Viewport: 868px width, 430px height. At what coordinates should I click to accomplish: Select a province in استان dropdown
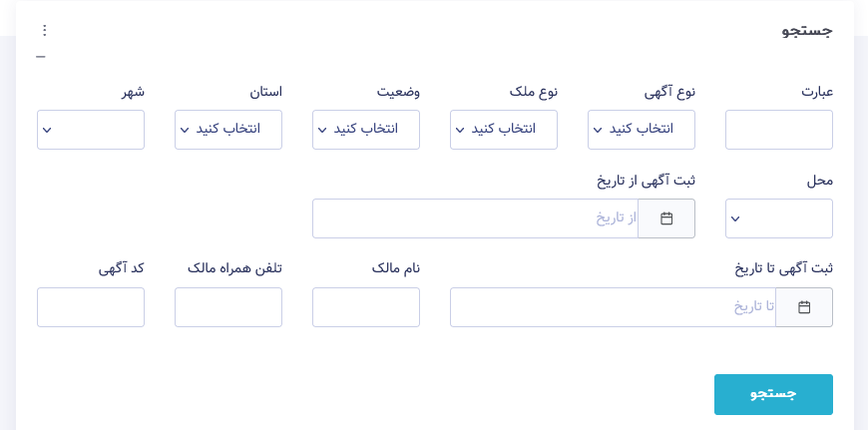(x=228, y=130)
